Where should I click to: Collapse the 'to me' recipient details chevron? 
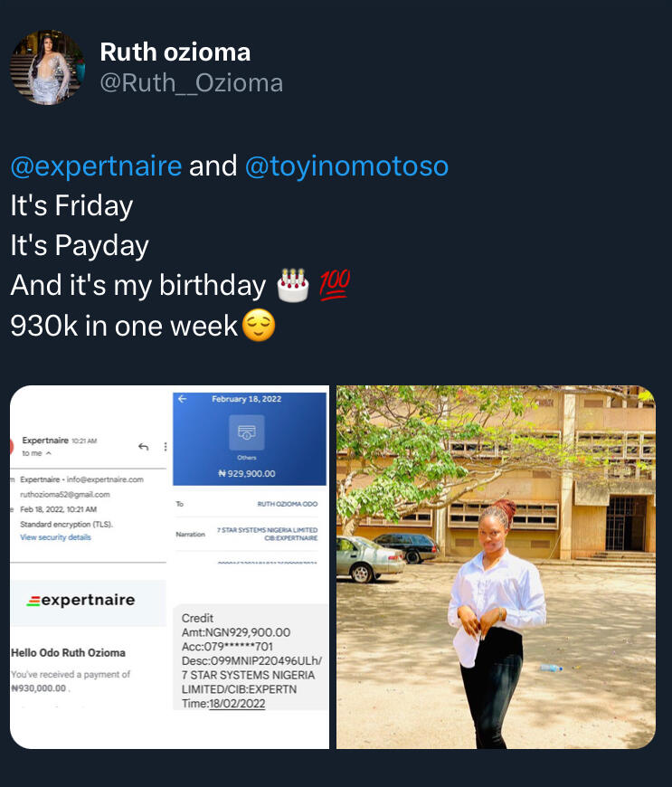coord(49,453)
